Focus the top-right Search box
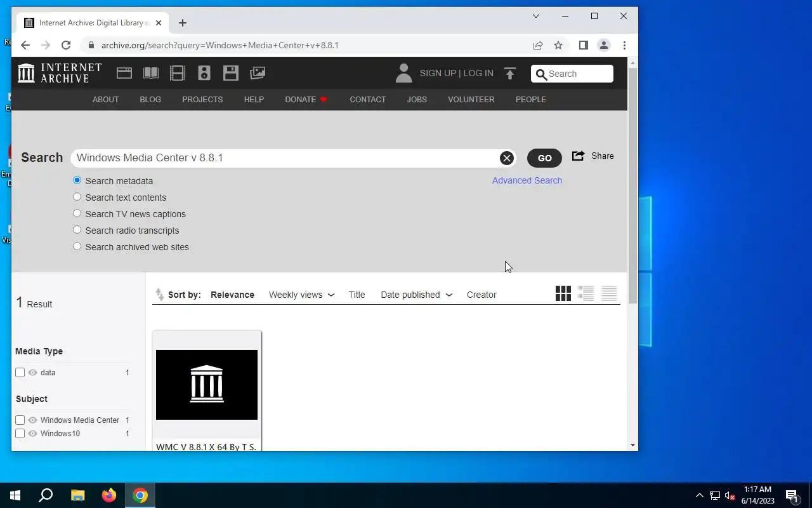The width and height of the screenshot is (812, 508). click(x=572, y=74)
